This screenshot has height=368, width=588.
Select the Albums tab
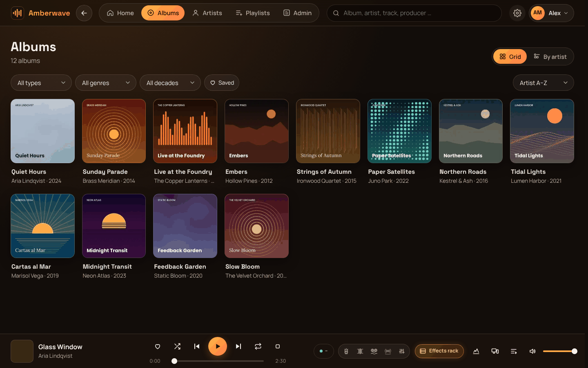click(x=163, y=13)
